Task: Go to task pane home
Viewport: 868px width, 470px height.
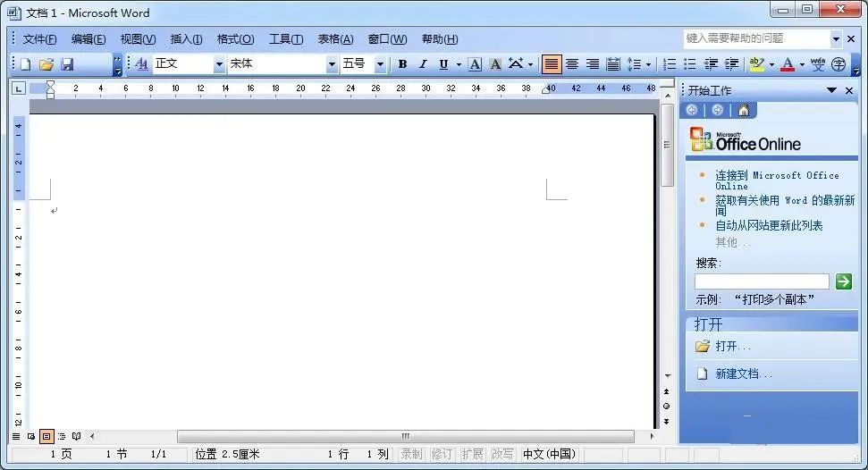Action: click(x=744, y=110)
